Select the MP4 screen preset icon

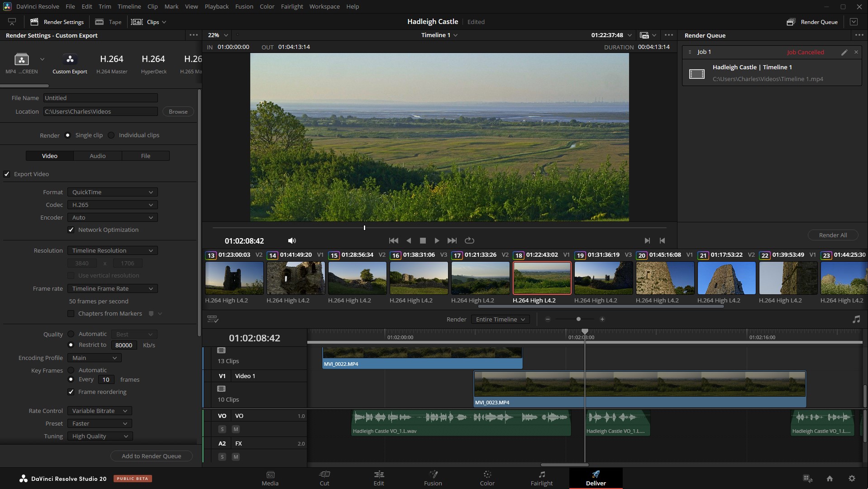[22, 59]
